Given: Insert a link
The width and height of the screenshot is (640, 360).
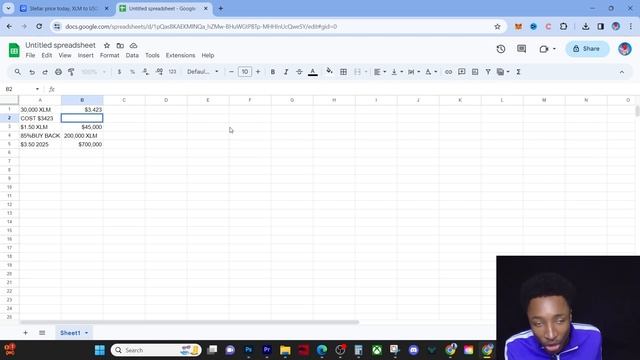Looking at the screenshot, I should coord(448,72).
